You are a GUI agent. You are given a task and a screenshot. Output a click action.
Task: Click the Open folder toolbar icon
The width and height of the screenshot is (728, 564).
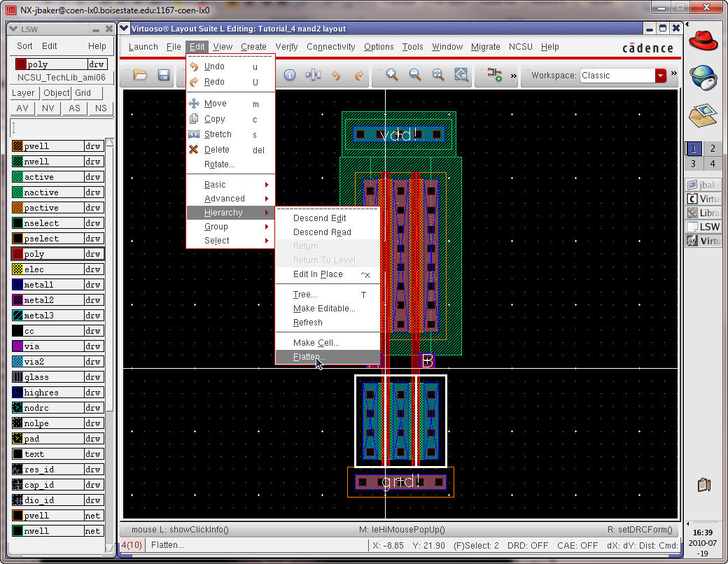(140, 75)
